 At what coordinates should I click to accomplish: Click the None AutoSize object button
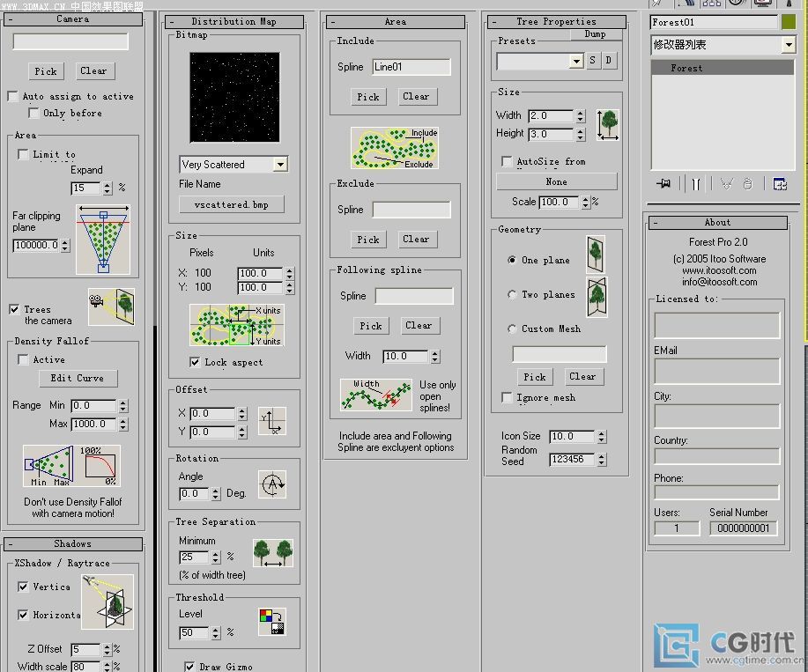(x=557, y=181)
